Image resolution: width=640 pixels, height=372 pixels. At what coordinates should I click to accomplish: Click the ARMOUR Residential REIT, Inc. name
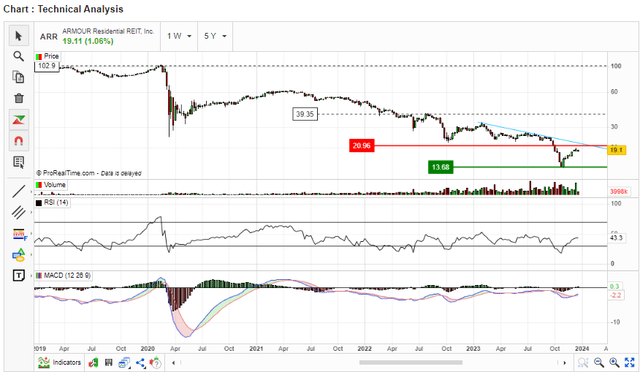[x=108, y=31]
